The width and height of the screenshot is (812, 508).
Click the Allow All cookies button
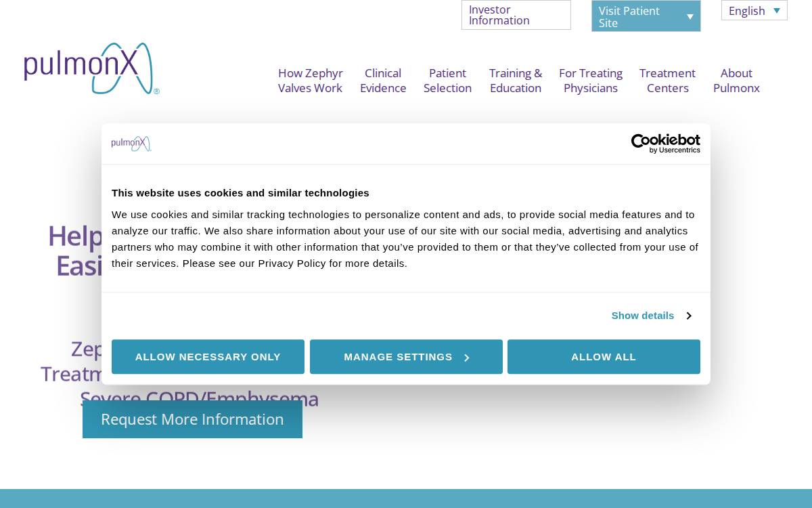(x=604, y=357)
